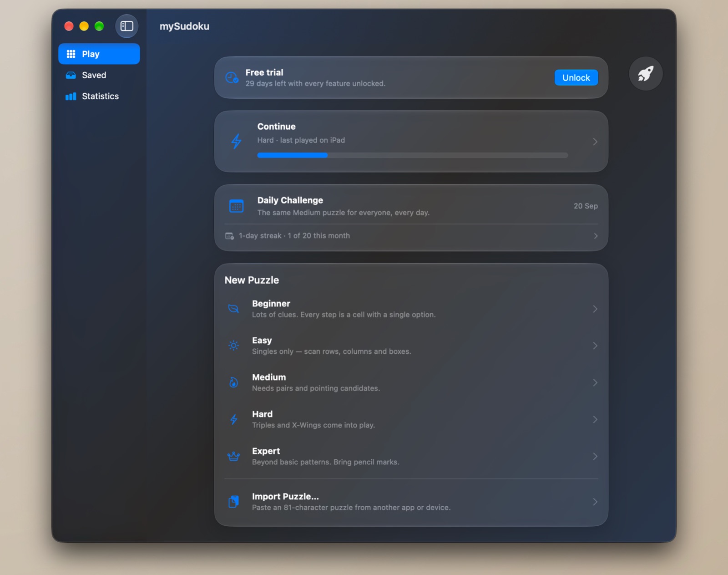This screenshot has height=575, width=728.
Task: Open Hard puzzle via its chevron
Action: point(595,420)
